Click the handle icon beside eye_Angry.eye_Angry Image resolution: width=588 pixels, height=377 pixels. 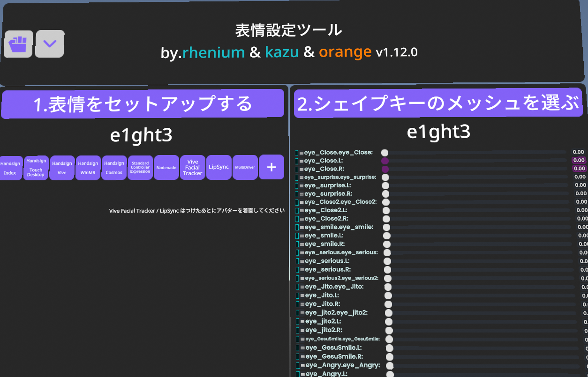(x=302, y=366)
